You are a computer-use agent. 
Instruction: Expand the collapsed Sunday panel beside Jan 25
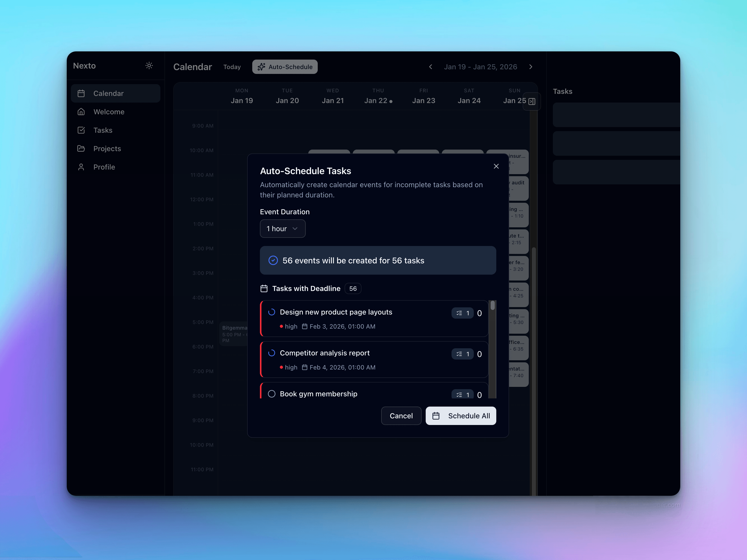(x=532, y=101)
